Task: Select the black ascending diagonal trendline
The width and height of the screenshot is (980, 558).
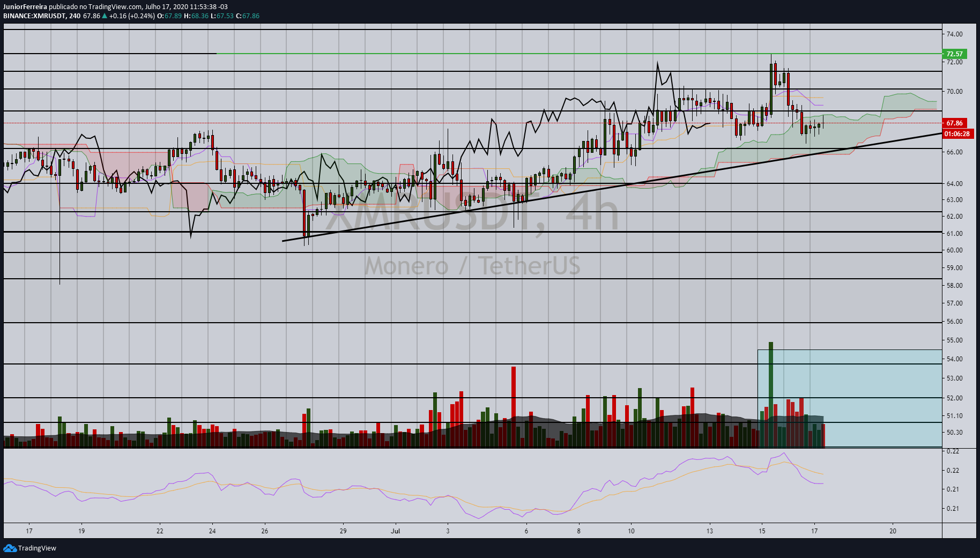Action: coord(612,187)
